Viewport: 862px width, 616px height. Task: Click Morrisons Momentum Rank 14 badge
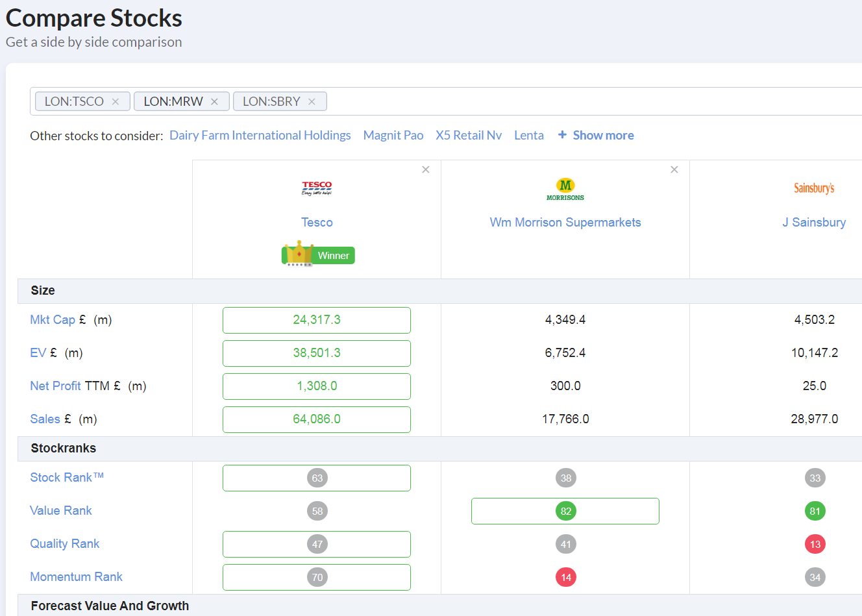[x=566, y=578]
